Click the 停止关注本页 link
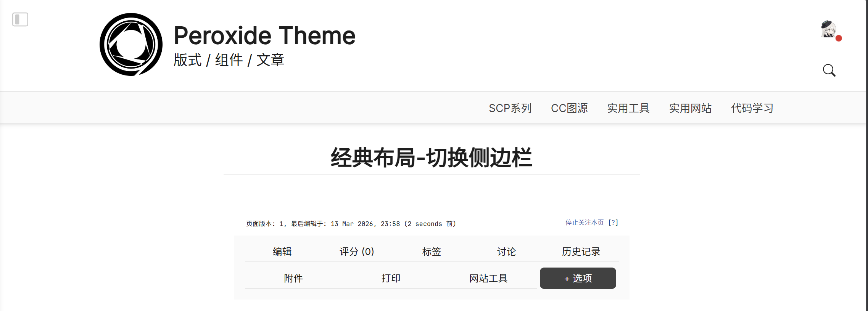The image size is (868, 311). click(x=585, y=223)
